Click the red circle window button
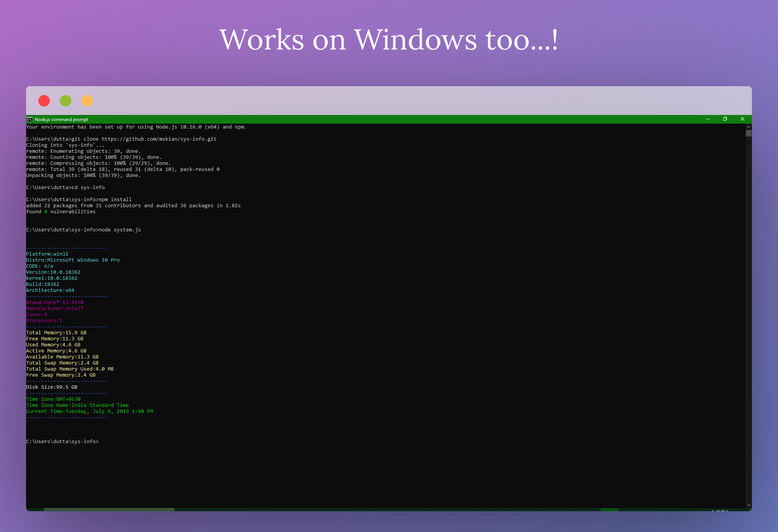 (x=44, y=101)
